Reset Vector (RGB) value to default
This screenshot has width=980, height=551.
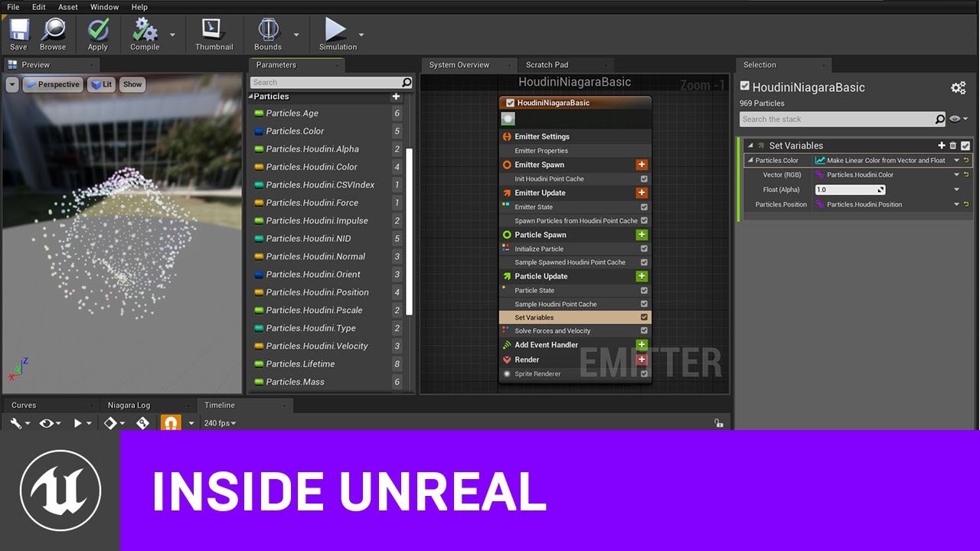966,174
